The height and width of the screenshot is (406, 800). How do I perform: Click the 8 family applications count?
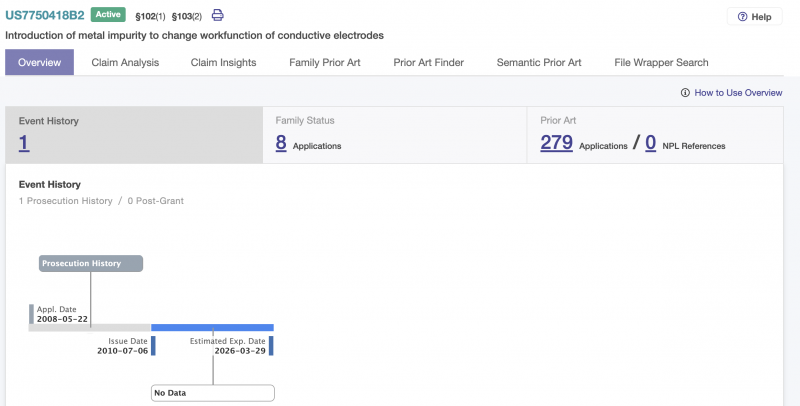click(281, 142)
